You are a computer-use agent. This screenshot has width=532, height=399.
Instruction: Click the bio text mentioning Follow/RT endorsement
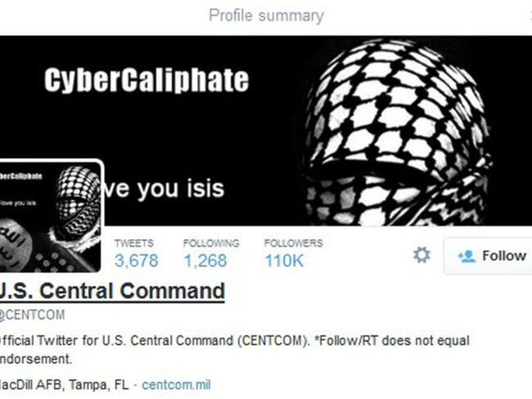[235, 350]
